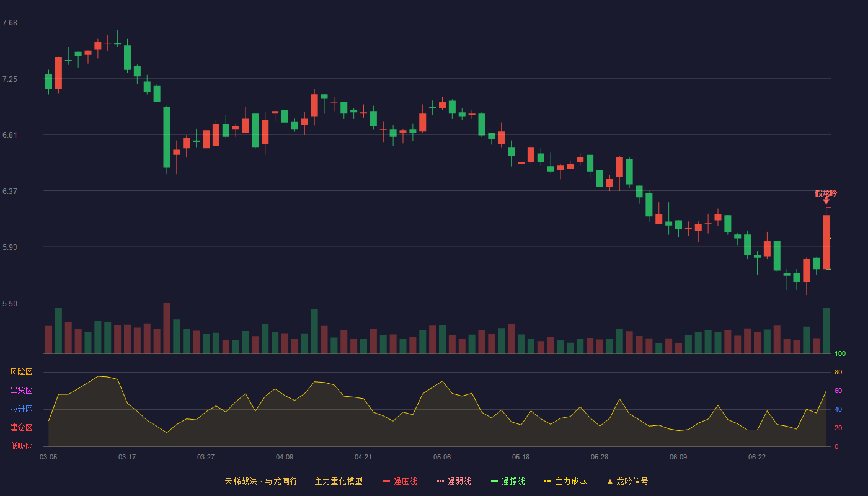This screenshot has width=868, height=496.
Task: Click the 03-27 date axis label
Action: 206,457
